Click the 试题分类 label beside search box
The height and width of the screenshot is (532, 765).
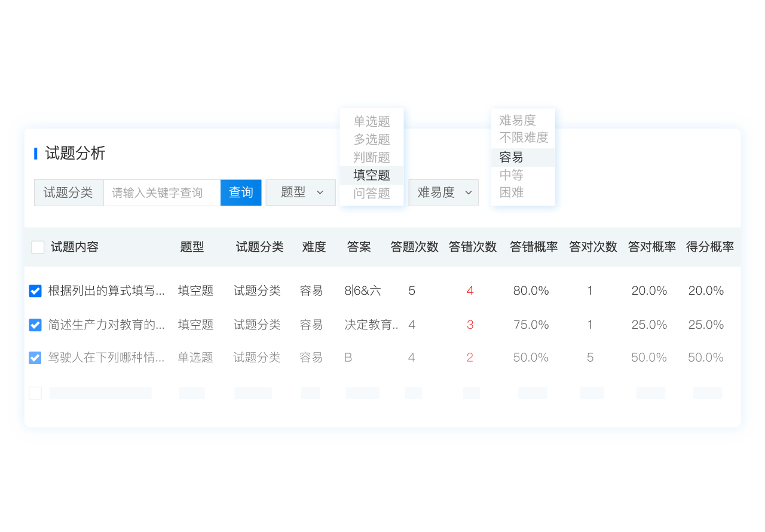[x=69, y=192]
